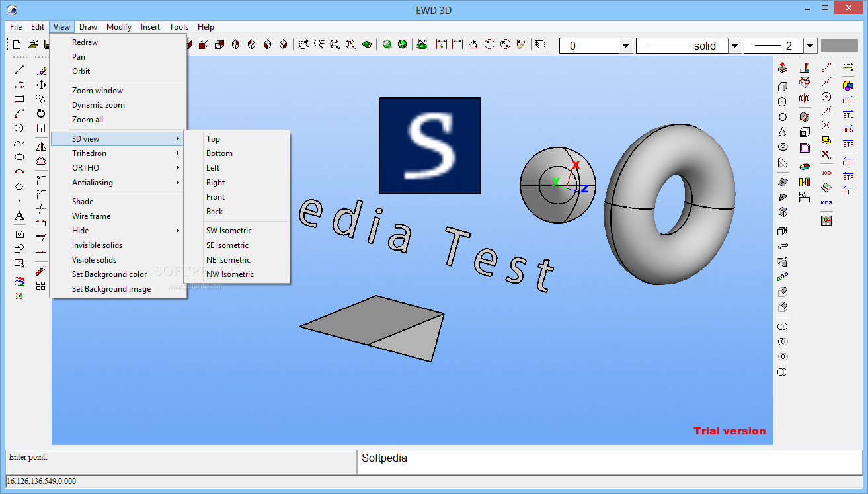Screen dimensions: 868x494
Task: Select the Spline curve tool
Action: click(19, 143)
